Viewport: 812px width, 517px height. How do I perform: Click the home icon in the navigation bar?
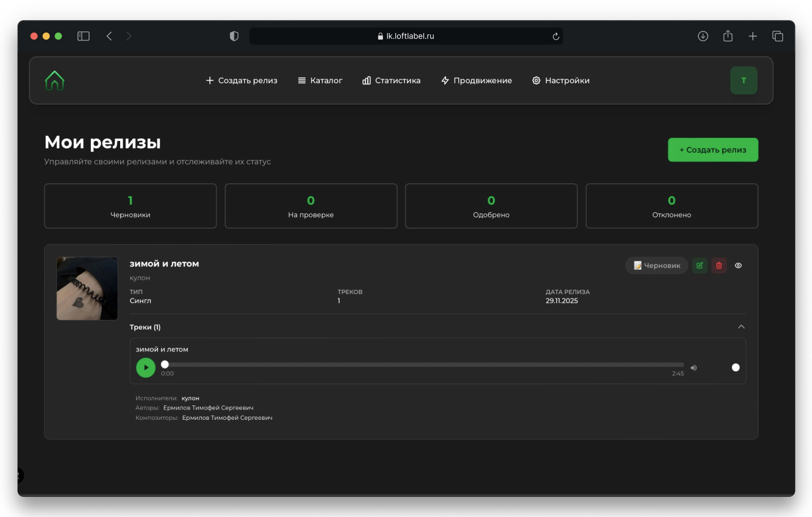tap(53, 81)
